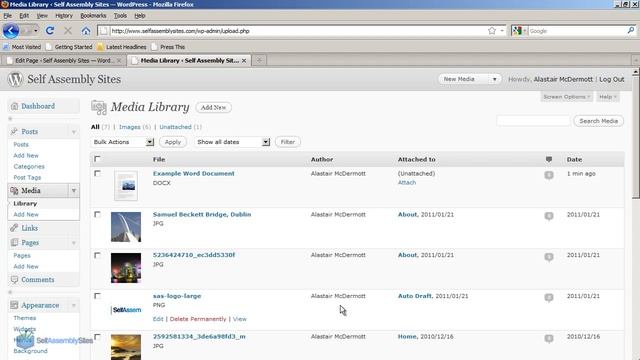Expand the Help panel
The height and width of the screenshot is (360, 640).
pos(608,97)
